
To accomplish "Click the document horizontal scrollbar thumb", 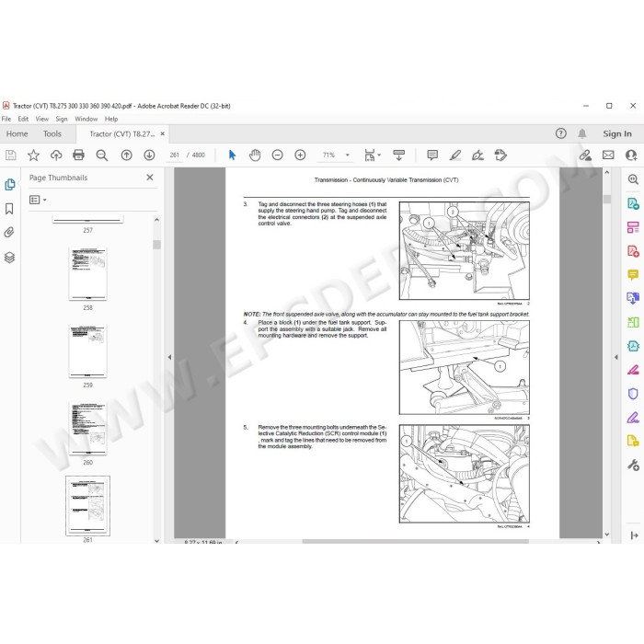I will coord(415,541).
